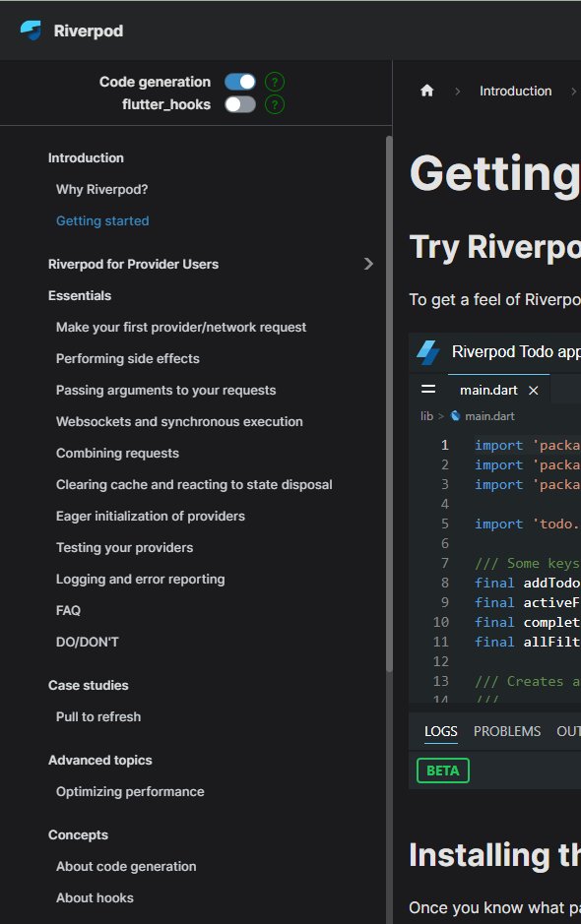The height and width of the screenshot is (924, 581).
Task: Select the LOGS tab
Action: (x=441, y=731)
